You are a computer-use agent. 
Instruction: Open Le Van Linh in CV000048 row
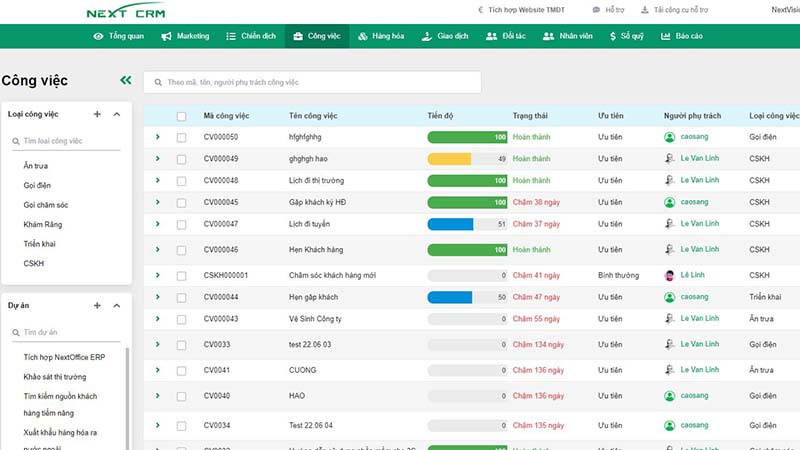click(699, 180)
